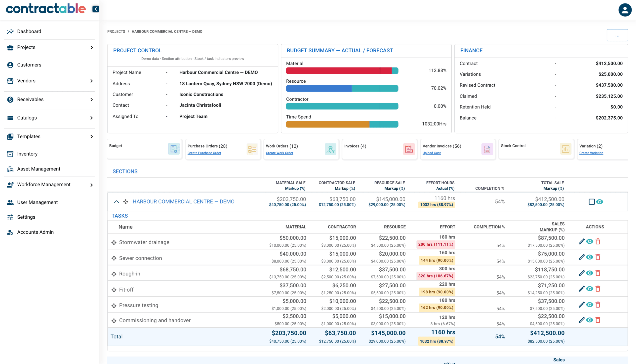Click the Stock Control chart icon
This screenshot has height=364, width=636.
coord(565,149)
